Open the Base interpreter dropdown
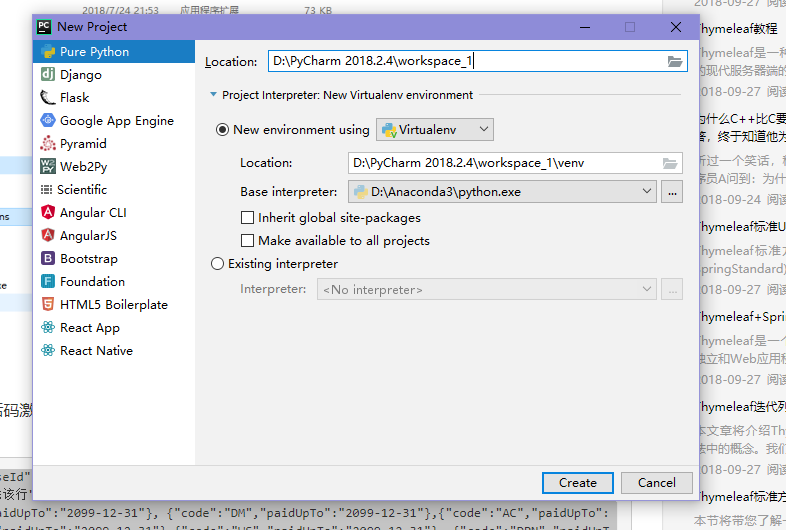 502,192
